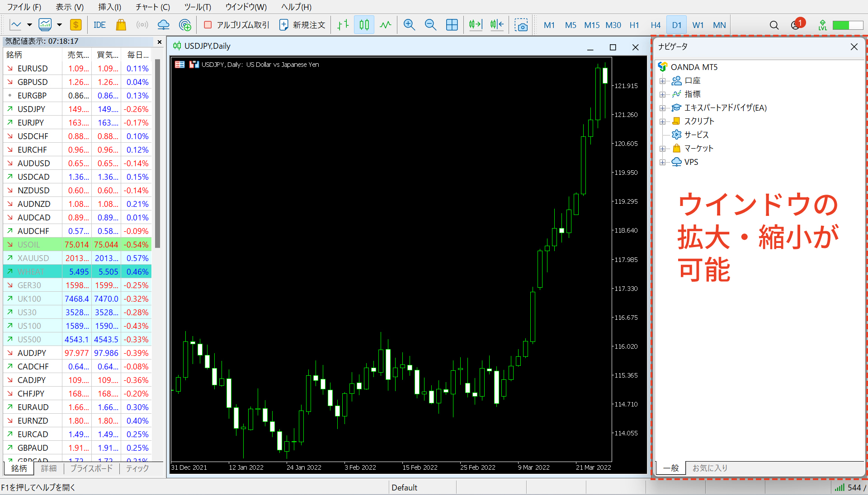Click the LVL level icon
868x495 pixels.
point(823,25)
